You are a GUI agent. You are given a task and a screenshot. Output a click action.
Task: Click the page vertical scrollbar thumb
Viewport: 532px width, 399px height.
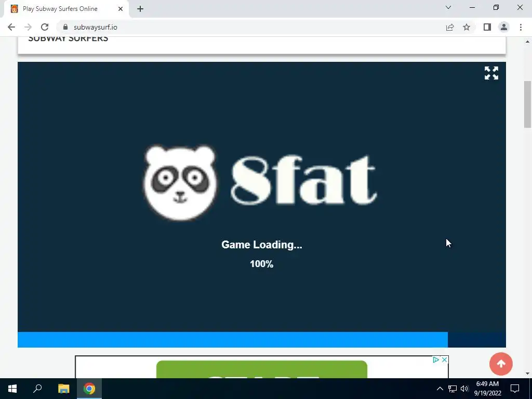(x=528, y=104)
